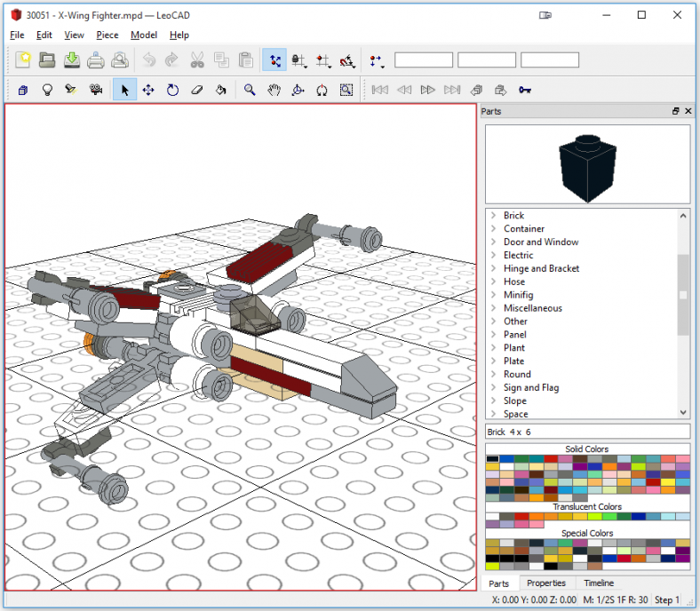Screen dimensions: 700x611
Task: Click the parts search field 'Brick 4 x 6'
Action: click(x=587, y=432)
